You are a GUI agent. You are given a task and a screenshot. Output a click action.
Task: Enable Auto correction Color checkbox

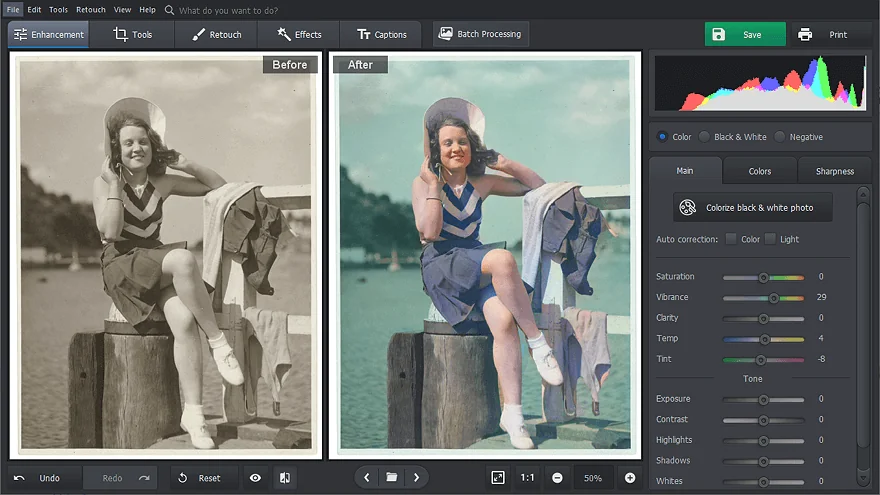pyautogui.click(x=731, y=239)
